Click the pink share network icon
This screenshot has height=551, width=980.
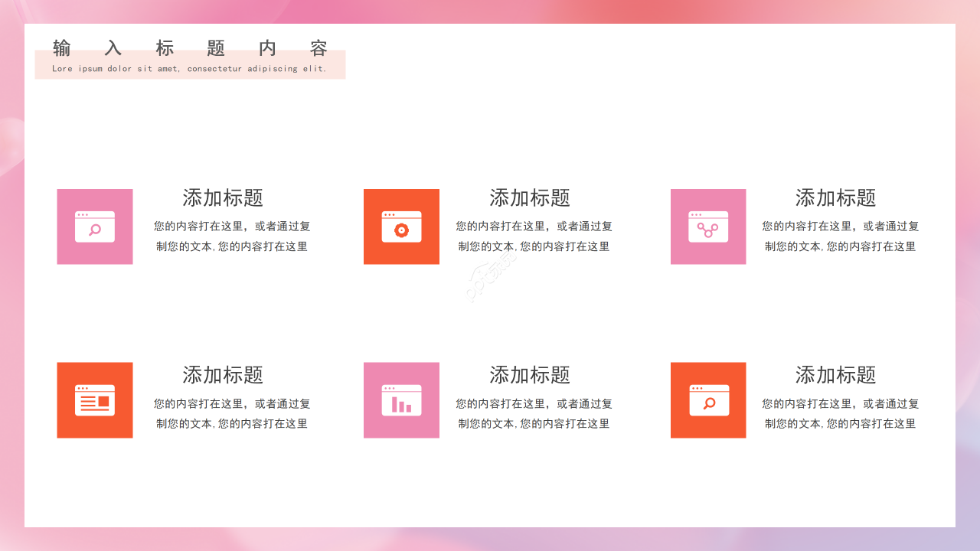707,227
